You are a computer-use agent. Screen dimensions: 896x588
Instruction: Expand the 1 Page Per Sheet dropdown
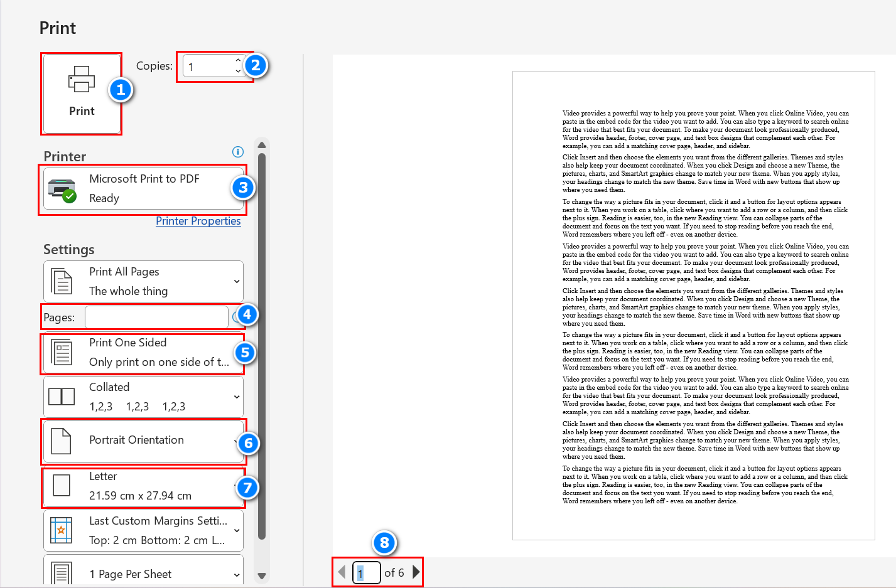point(143,572)
